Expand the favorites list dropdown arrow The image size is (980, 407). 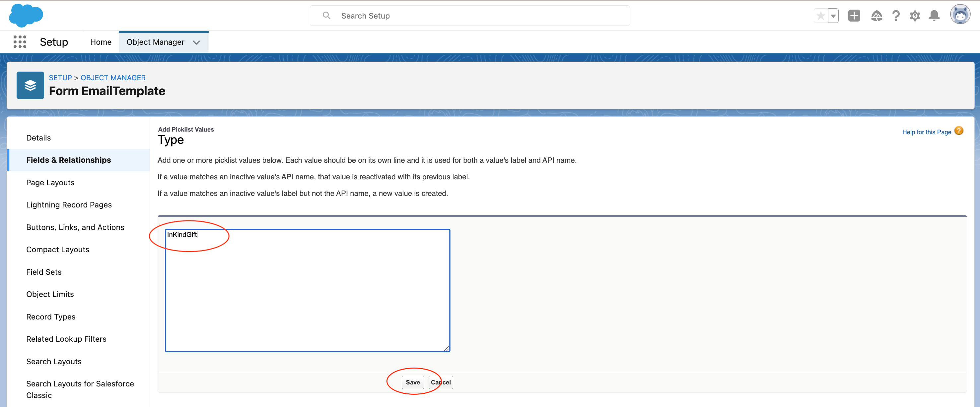click(x=833, y=16)
